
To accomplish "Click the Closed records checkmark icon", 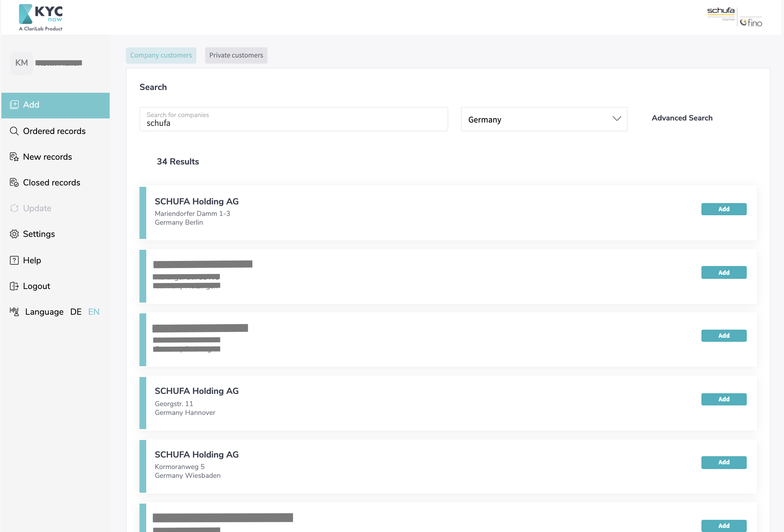I will [14, 182].
